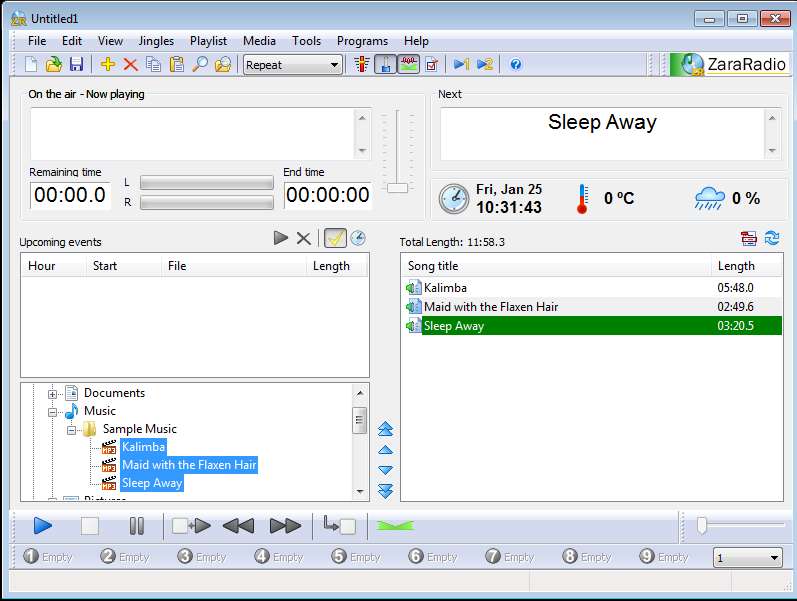Click jingle slot 1 Empty button

[49, 557]
